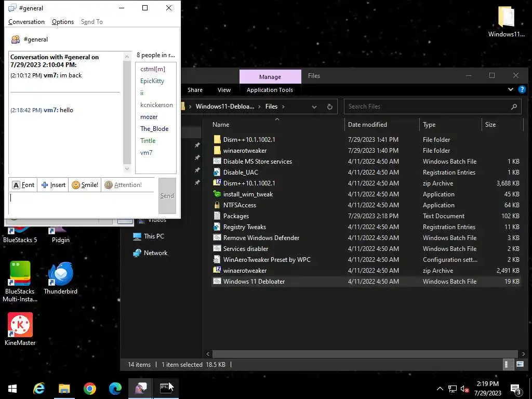Image resolution: width=532 pixels, height=399 pixels.
Task: Select the install_wim_tweak application icon
Action: [217, 194]
